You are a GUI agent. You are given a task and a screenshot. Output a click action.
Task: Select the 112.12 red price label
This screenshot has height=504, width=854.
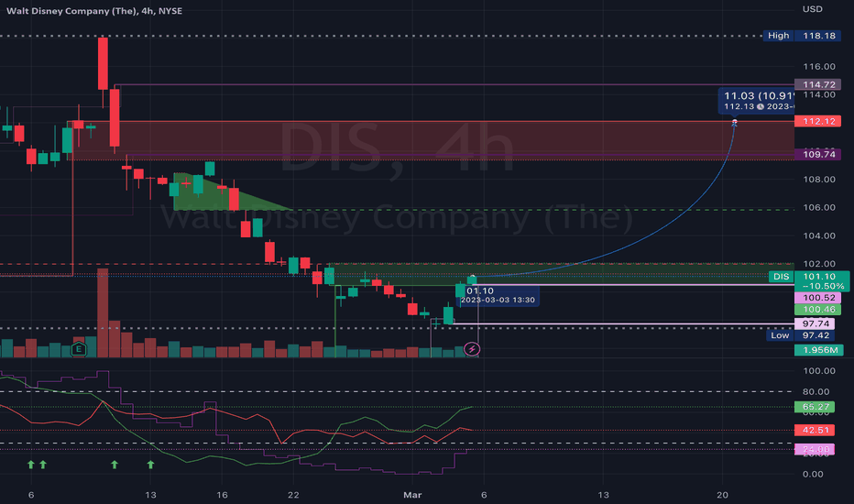(x=817, y=121)
